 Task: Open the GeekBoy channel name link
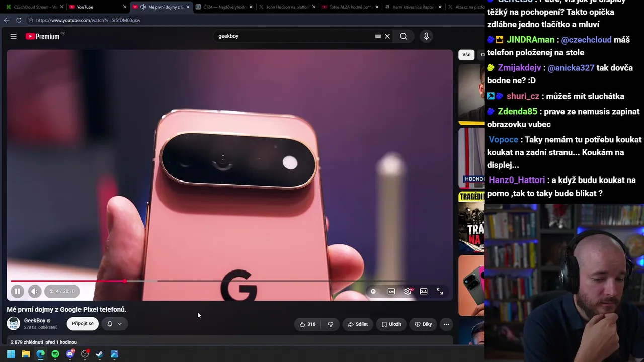pyautogui.click(x=35, y=321)
